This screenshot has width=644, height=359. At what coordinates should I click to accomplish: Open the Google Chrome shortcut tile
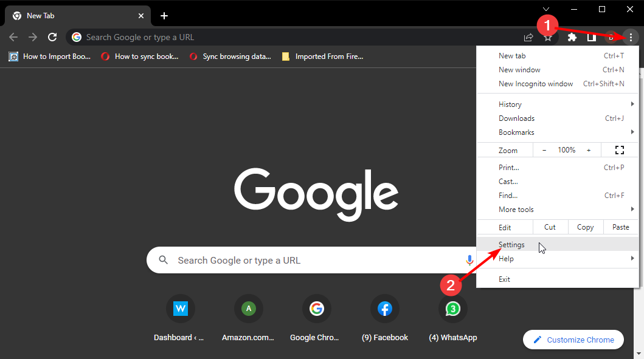[316, 318]
